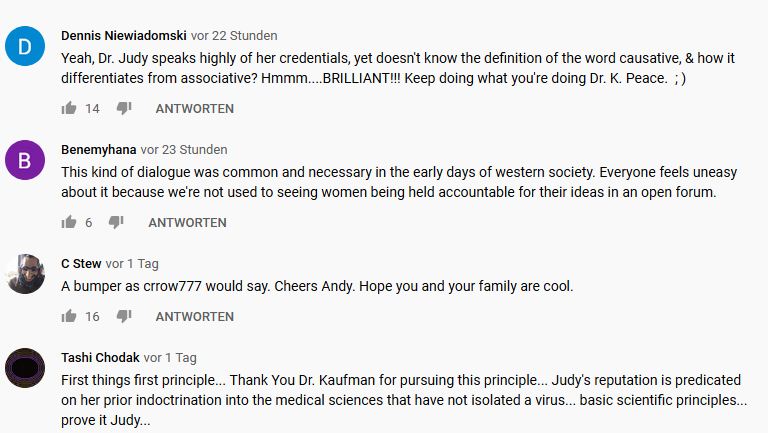
Task: Open Tashi Chodak's 'vor 1 Tag' timestamp
Action: tap(170, 358)
